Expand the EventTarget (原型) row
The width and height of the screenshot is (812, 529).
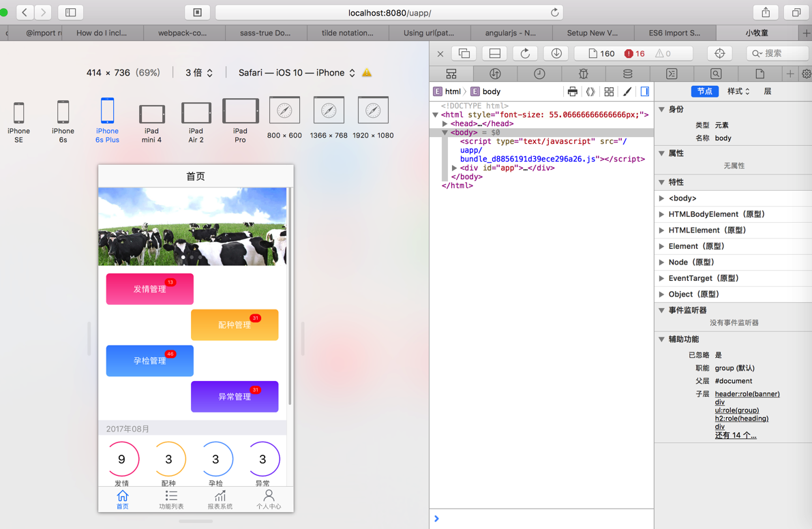point(662,278)
